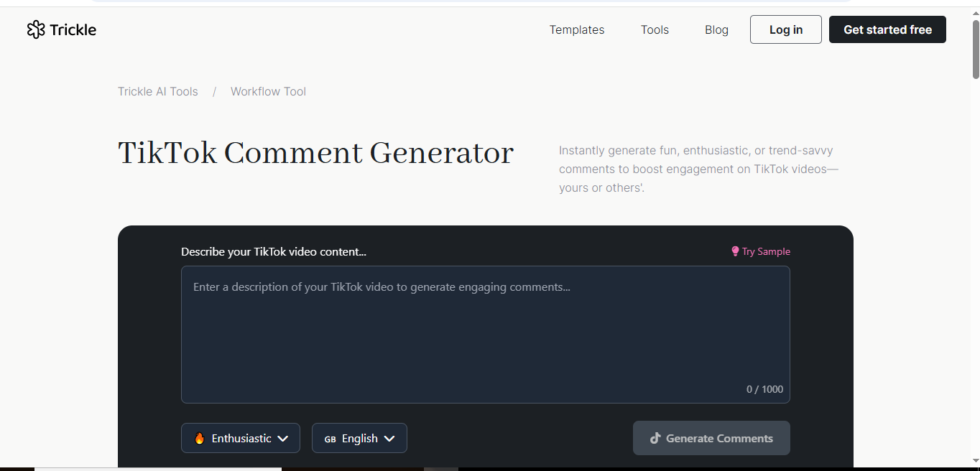
Task: Click the fire emoji on tone selector
Action: (x=199, y=438)
